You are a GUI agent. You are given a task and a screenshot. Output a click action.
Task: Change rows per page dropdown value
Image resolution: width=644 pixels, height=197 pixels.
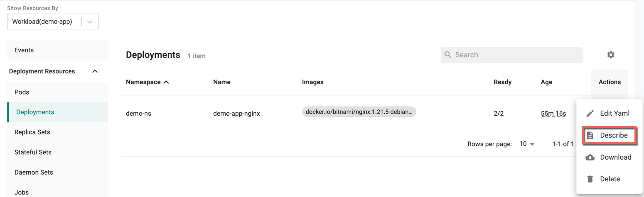pos(527,144)
